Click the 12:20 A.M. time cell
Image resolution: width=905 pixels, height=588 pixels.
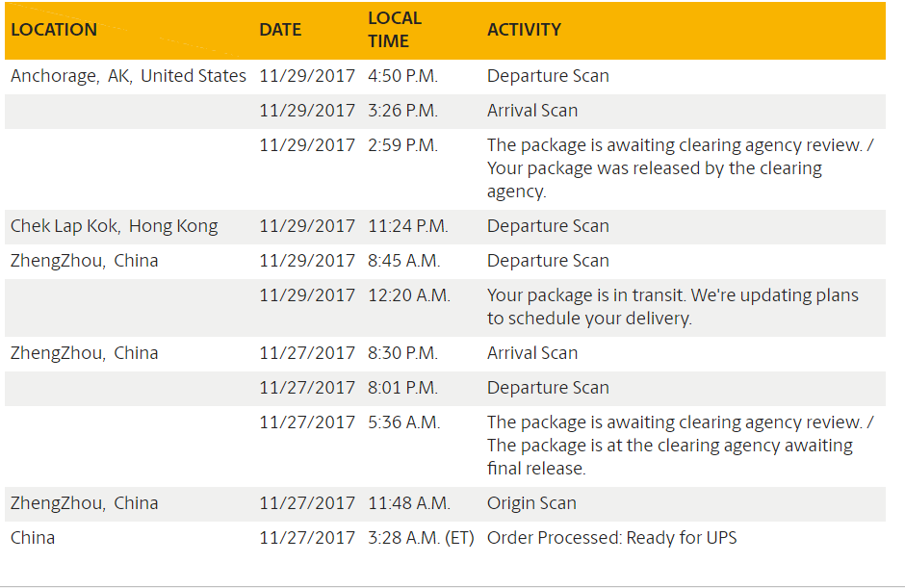[x=408, y=294]
